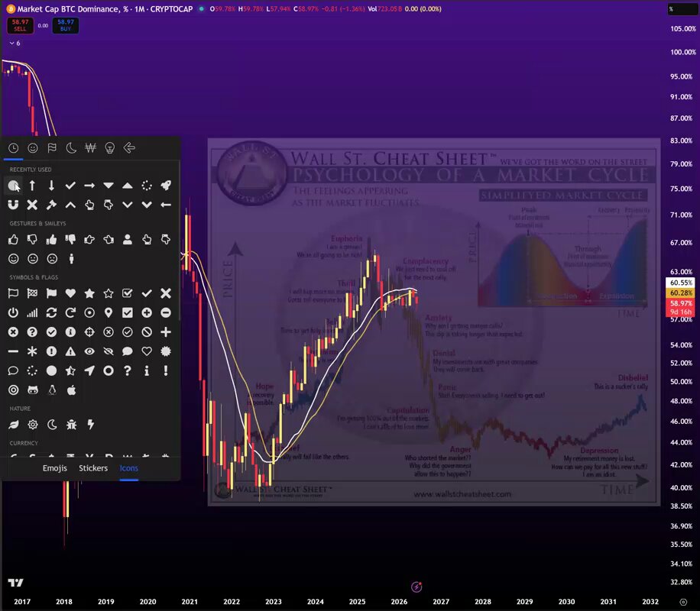Pick the solid heart icon

(x=70, y=293)
